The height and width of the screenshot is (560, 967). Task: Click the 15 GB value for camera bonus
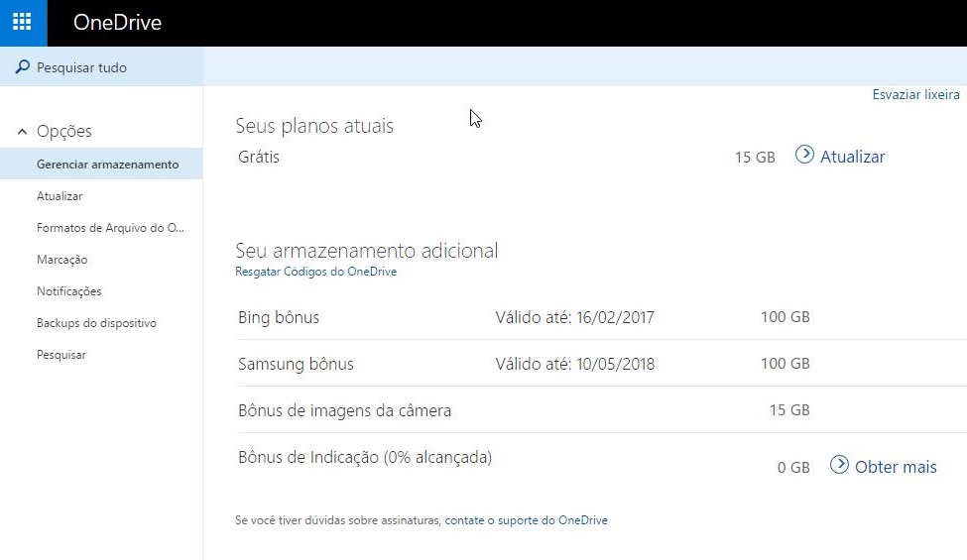(789, 410)
